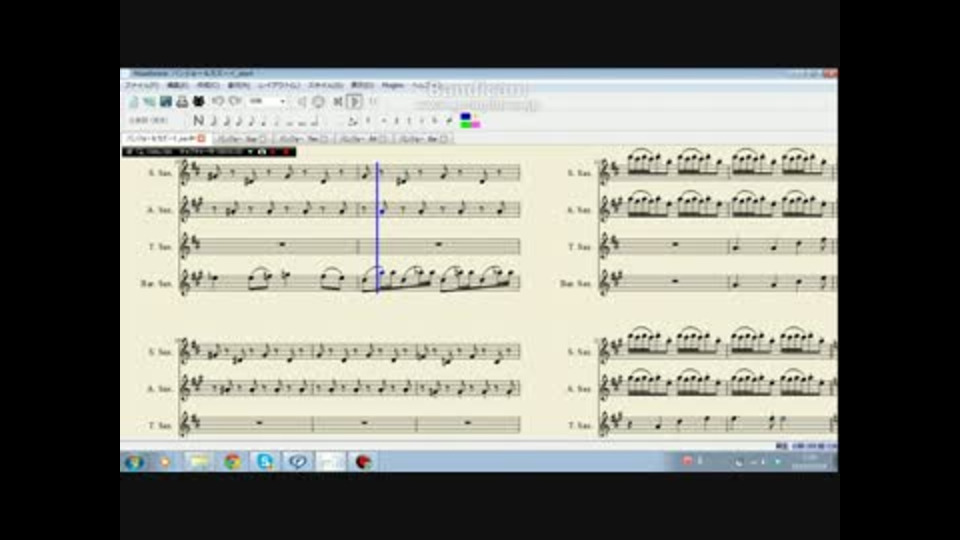Click the blue playback cursor line
Viewport: 960px width, 540px height.
(x=377, y=227)
